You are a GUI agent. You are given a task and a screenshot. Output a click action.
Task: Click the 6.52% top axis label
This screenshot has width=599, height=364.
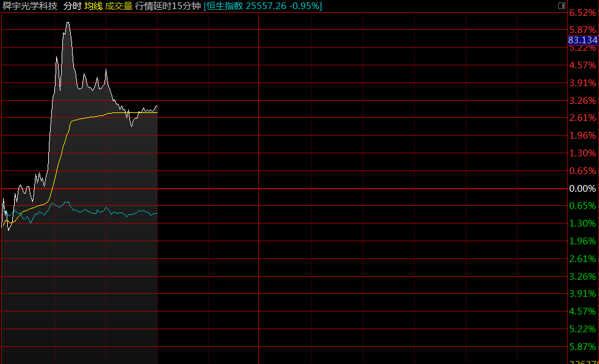pos(582,13)
